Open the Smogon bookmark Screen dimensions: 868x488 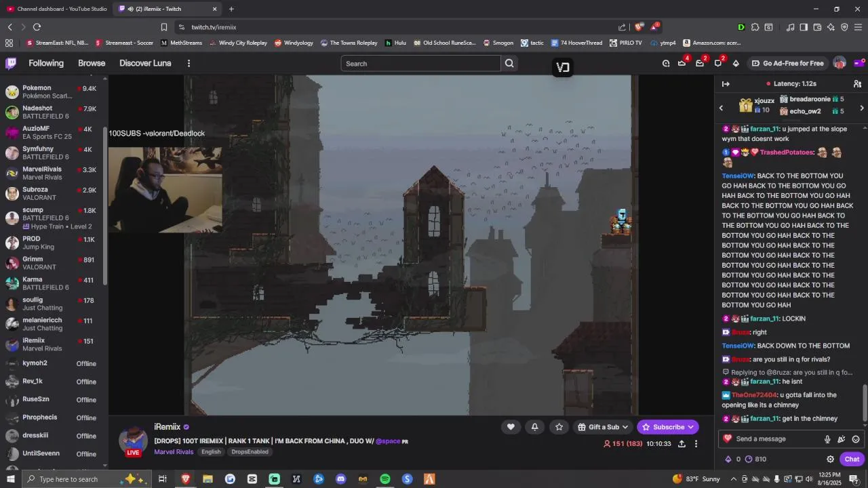(x=498, y=43)
